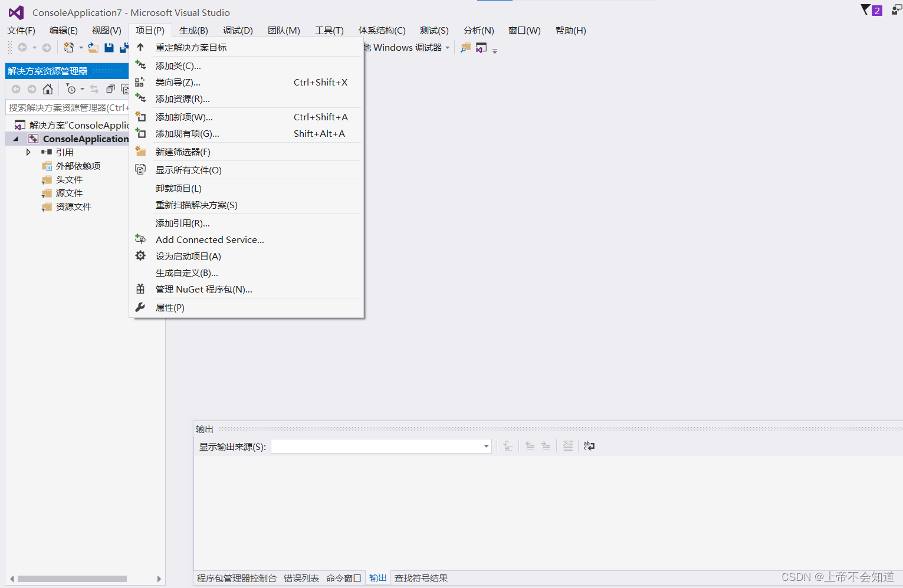Choose 重新扫描解决方案(S) menu entry
This screenshot has height=588, width=903.
pos(247,205)
